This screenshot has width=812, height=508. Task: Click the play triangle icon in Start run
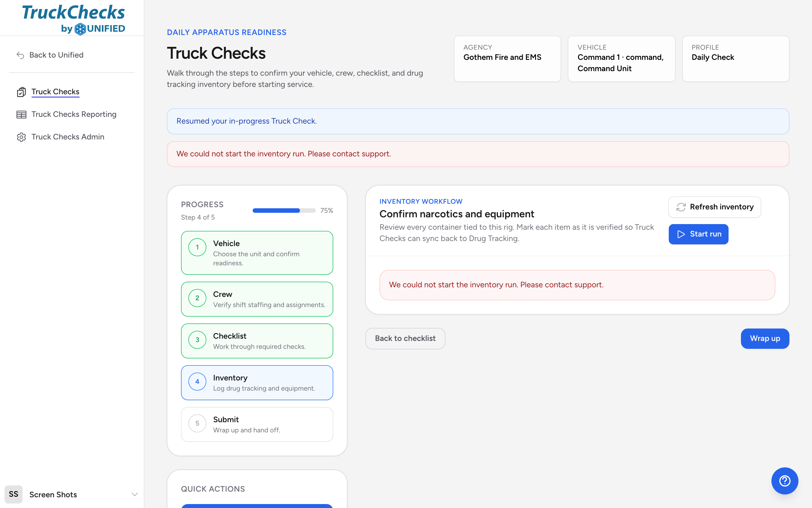coord(681,234)
